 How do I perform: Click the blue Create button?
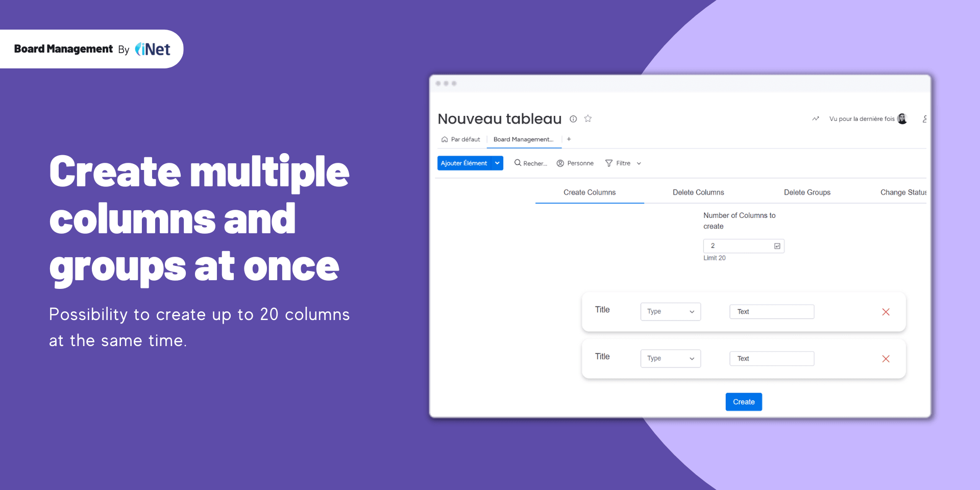(744, 402)
